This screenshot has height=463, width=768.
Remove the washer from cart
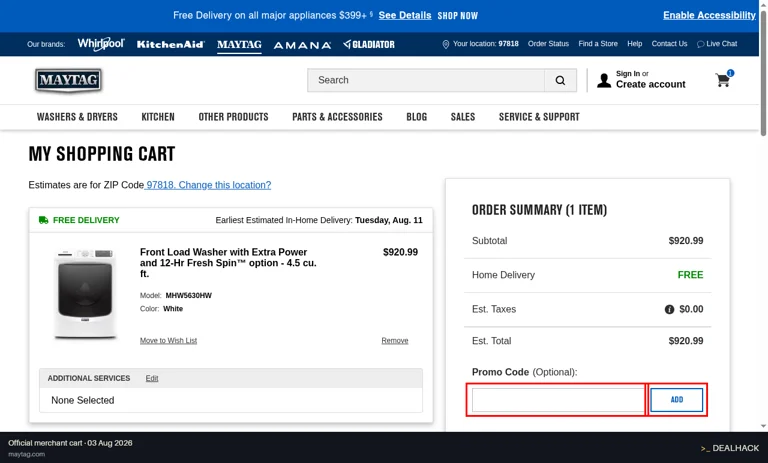(395, 341)
